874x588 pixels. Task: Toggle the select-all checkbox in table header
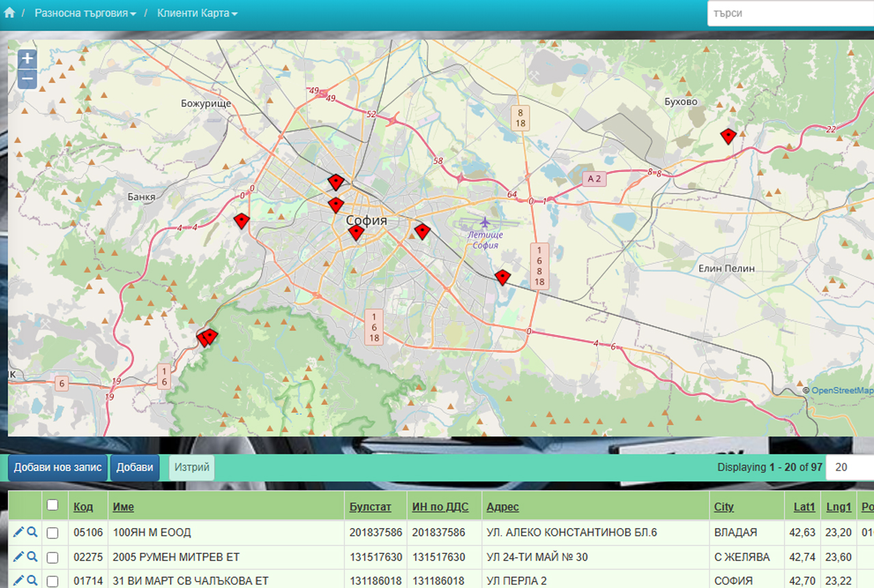click(x=53, y=505)
